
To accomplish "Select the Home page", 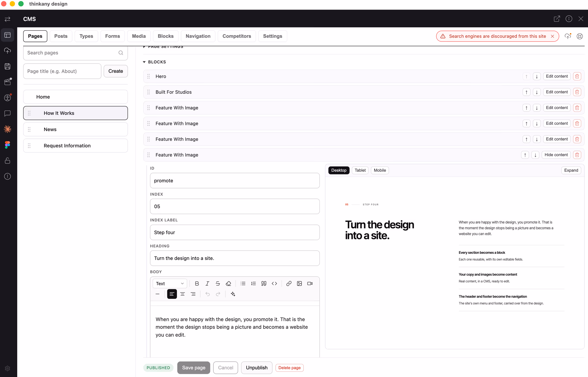I will click(75, 97).
